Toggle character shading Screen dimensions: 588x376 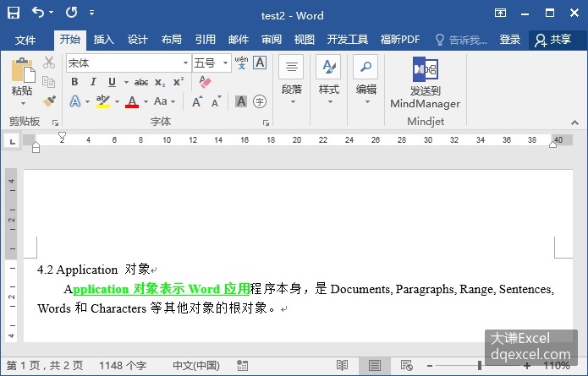[241, 101]
